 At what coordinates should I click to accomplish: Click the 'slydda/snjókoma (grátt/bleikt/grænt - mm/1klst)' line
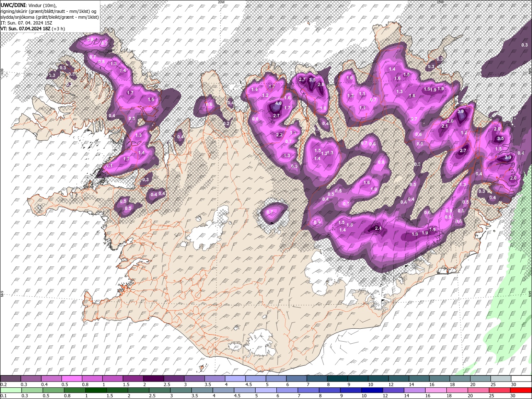tap(49, 17)
